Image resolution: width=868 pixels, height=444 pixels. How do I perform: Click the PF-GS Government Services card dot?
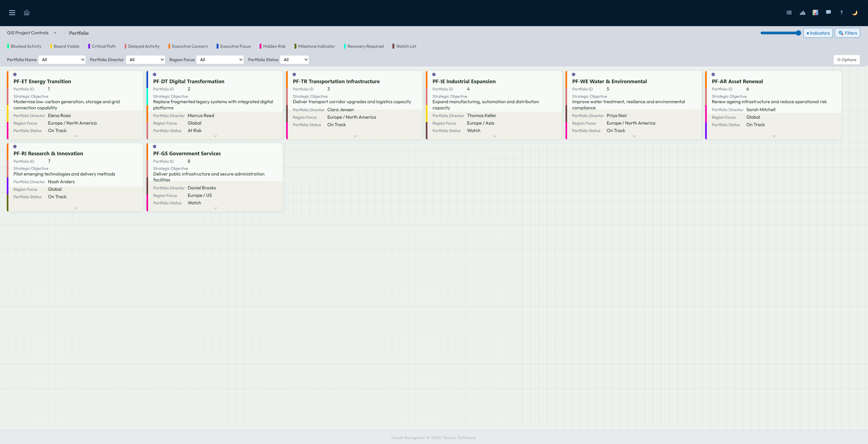[x=155, y=147]
